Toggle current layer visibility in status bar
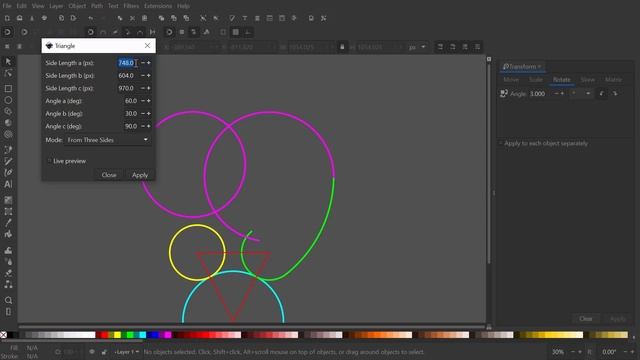Screen dimensions: 640x360 92,352
